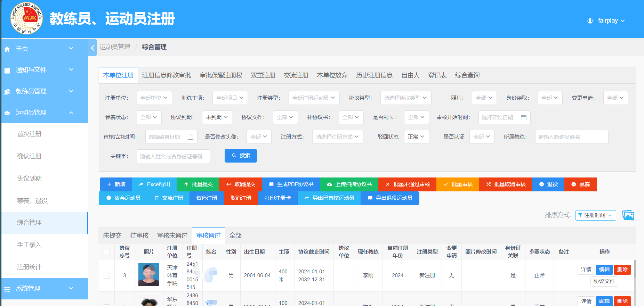The height and width of the screenshot is (306, 644).
Task: Expand the 主页 sidebar menu
Action: tap(45, 49)
